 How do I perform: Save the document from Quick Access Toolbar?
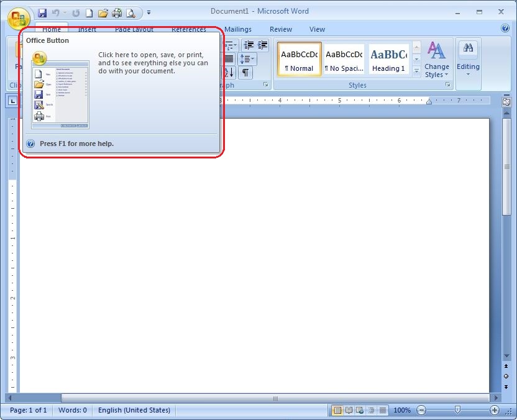pyautogui.click(x=42, y=12)
